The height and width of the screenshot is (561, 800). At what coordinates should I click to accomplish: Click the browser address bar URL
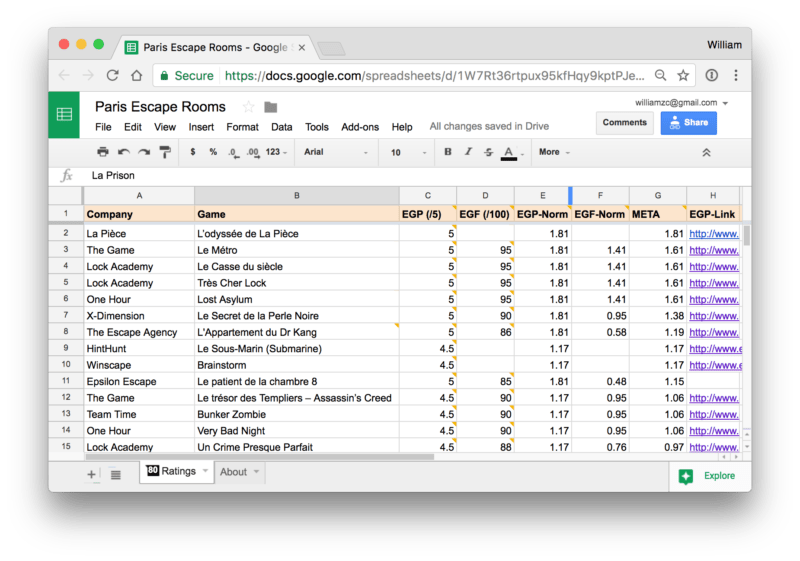click(x=434, y=76)
